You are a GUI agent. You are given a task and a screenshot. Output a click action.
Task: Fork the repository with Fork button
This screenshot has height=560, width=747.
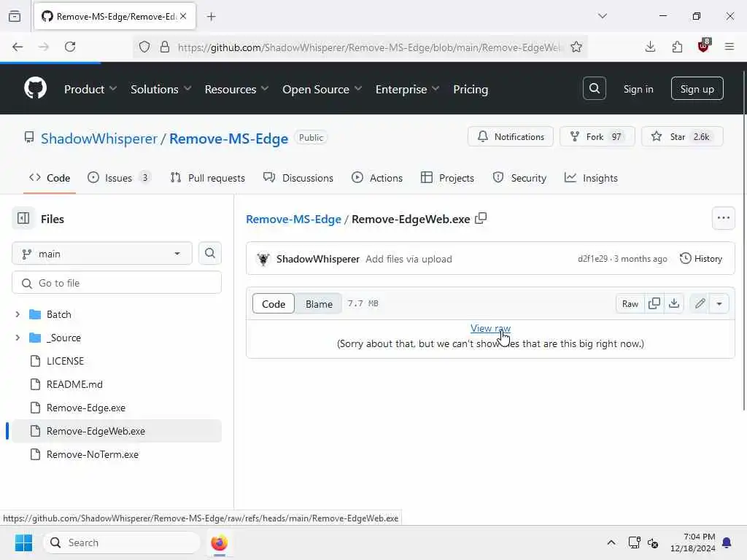coord(597,136)
